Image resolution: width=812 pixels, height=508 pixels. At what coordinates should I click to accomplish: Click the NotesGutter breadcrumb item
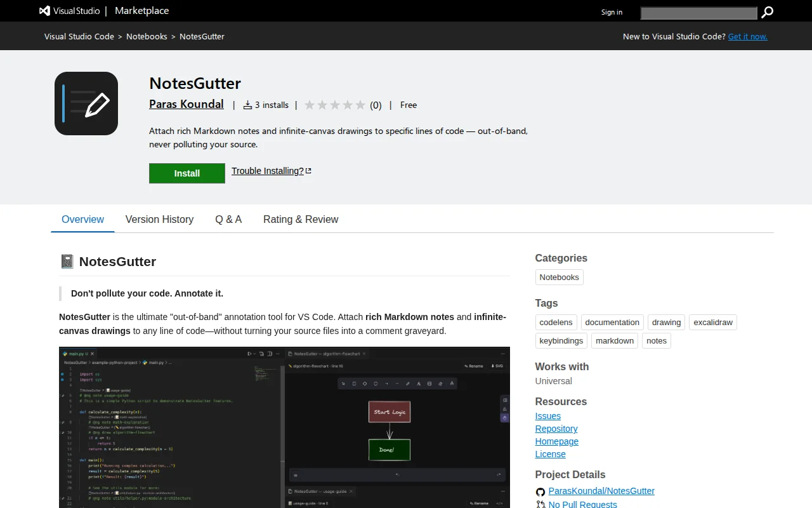tap(202, 36)
